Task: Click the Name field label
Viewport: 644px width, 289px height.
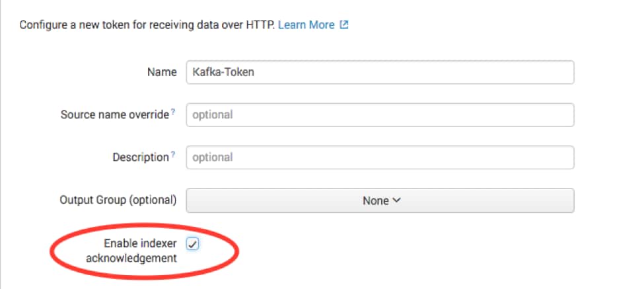Action: [162, 72]
